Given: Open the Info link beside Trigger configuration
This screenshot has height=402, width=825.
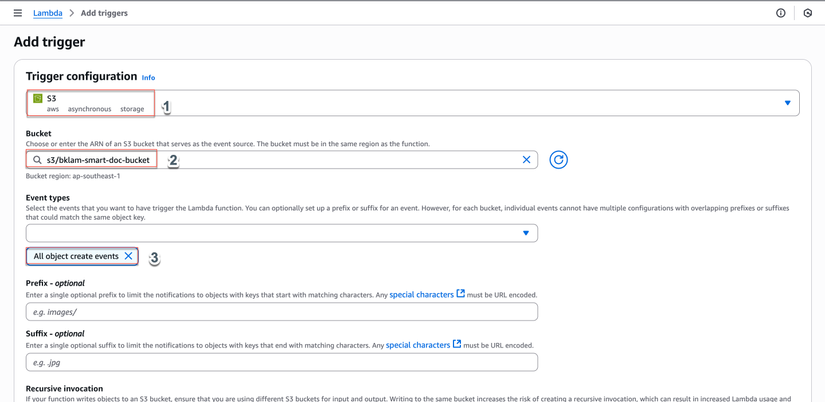Looking at the screenshot, I should 148,77.
